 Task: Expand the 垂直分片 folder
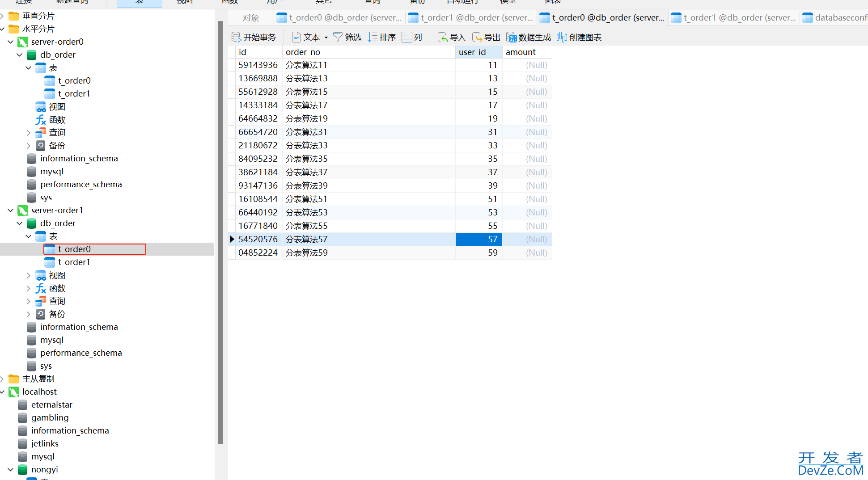(2, 16)
